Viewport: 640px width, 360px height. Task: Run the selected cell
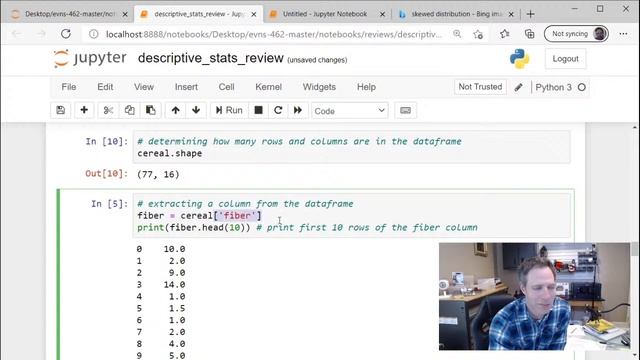[x=229, y=110]
